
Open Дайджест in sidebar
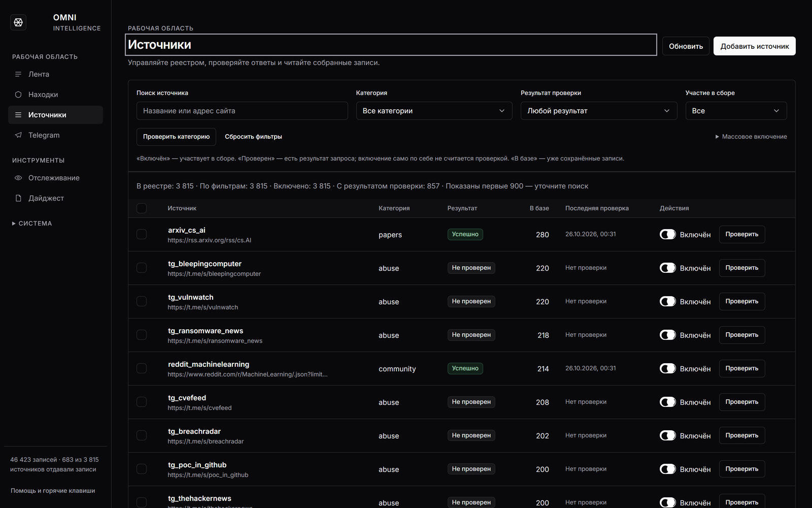[55, 198]
